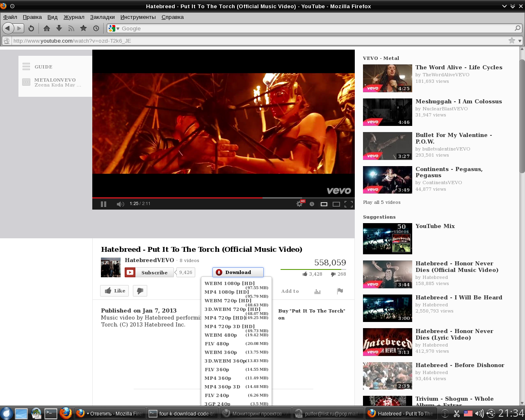This screenshot has height=420, width=525.
Task: Click the keyboard layout flag in tray
Action: coord(468,413)
